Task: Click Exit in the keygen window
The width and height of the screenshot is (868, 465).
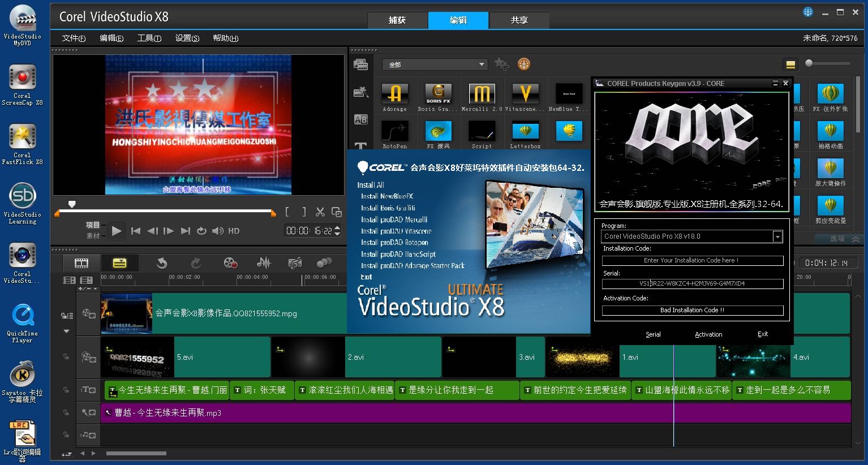Action: tap(763, 334)
